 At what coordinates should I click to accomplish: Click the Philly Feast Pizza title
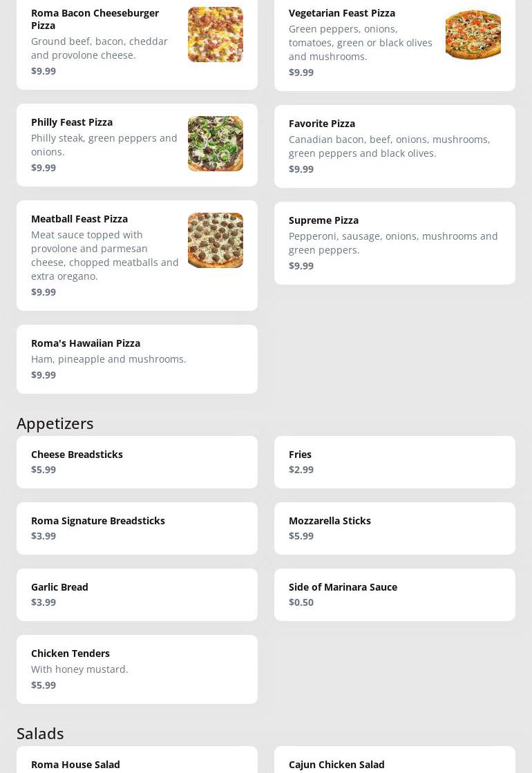point(72,122)
